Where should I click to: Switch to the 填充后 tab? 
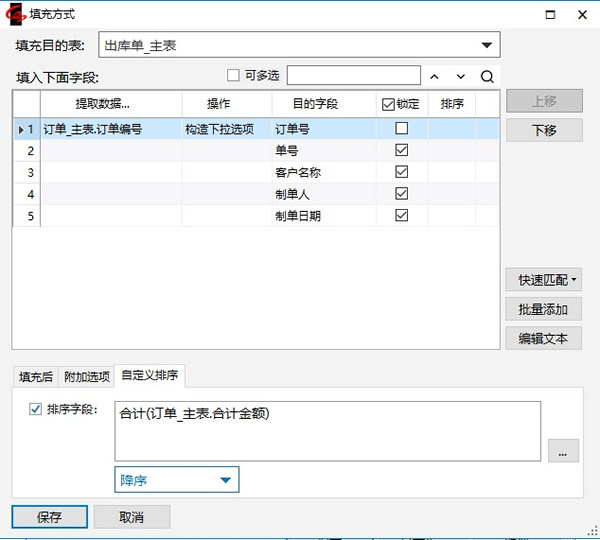click(x=35, y=376)
